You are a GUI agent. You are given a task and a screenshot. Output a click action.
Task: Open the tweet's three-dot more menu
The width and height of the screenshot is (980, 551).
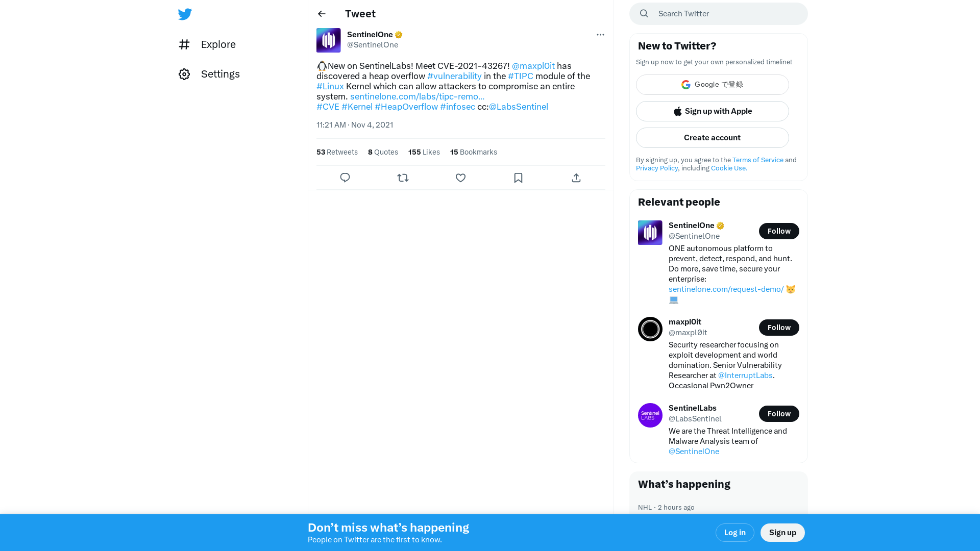click(x=600, y=35)
